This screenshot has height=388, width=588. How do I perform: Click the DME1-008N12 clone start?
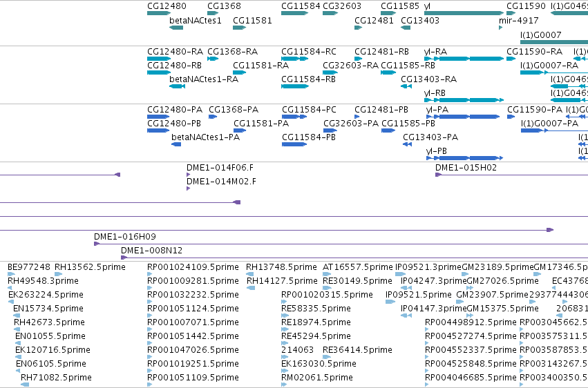pyautogui.click(x=124, y=258)
